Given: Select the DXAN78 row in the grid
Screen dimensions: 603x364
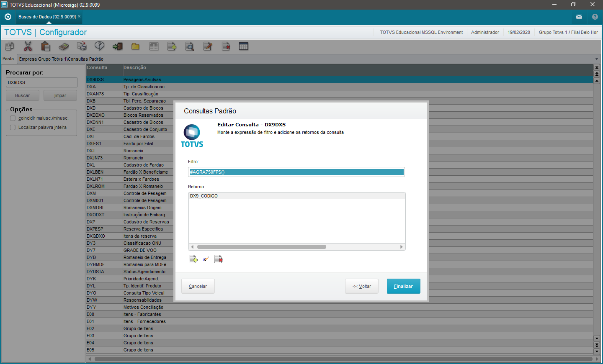Looking at the screenshot, I should click(339, 94).
